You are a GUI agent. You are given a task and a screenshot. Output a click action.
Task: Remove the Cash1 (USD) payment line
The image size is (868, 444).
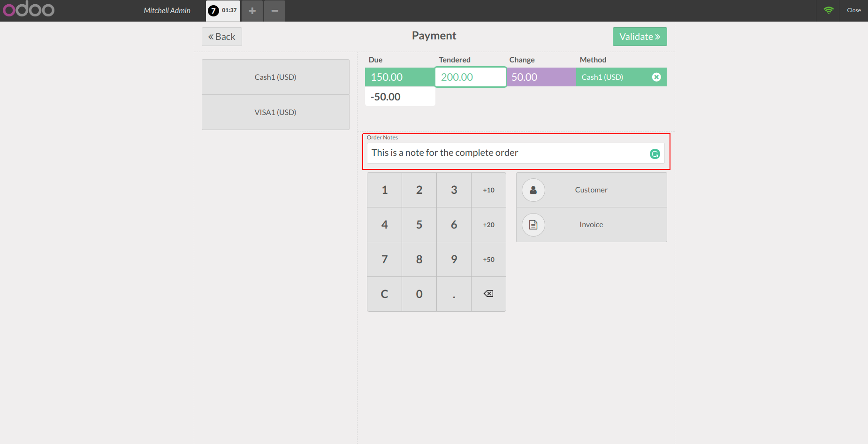(656, 77)
